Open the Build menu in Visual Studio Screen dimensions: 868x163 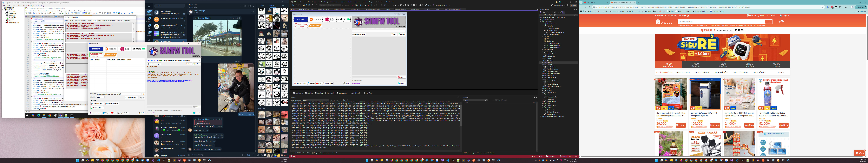pyautogui.click(x=320, y=2)
